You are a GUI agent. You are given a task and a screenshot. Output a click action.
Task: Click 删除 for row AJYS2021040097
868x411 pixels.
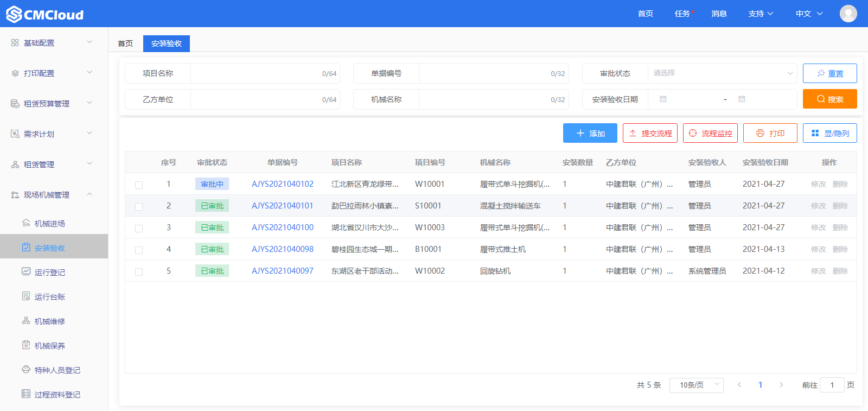(x=840, y=271)
